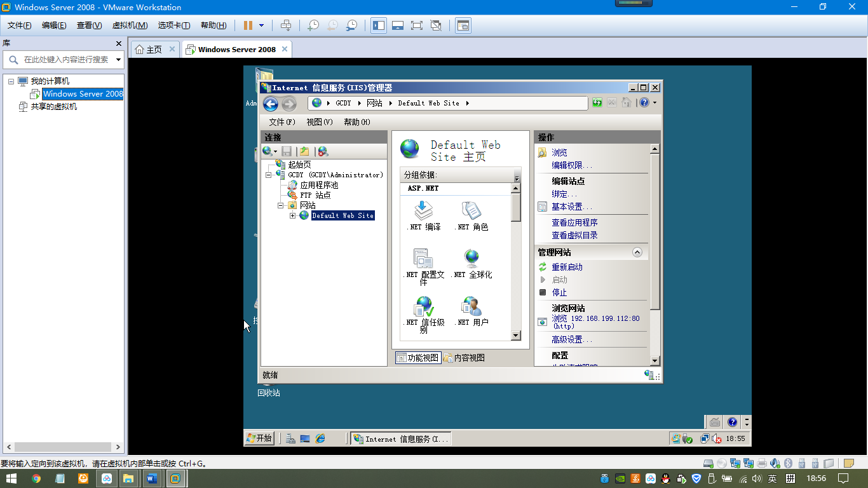Browse 192.168.199.112:80 (http) link
The image size is (868, 488).
[x=595, y=322]
